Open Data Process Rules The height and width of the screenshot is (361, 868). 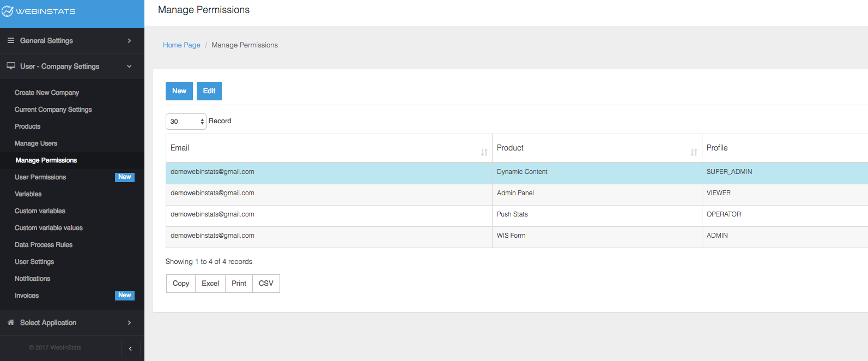click(44, 245)
